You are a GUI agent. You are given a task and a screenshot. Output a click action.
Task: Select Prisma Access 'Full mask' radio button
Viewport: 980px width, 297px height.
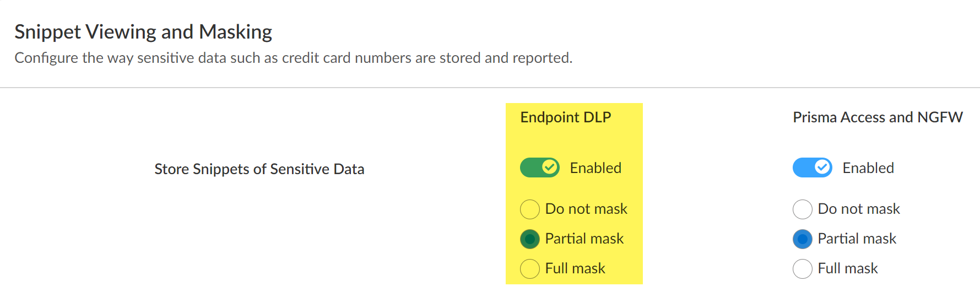click(803, 269)
